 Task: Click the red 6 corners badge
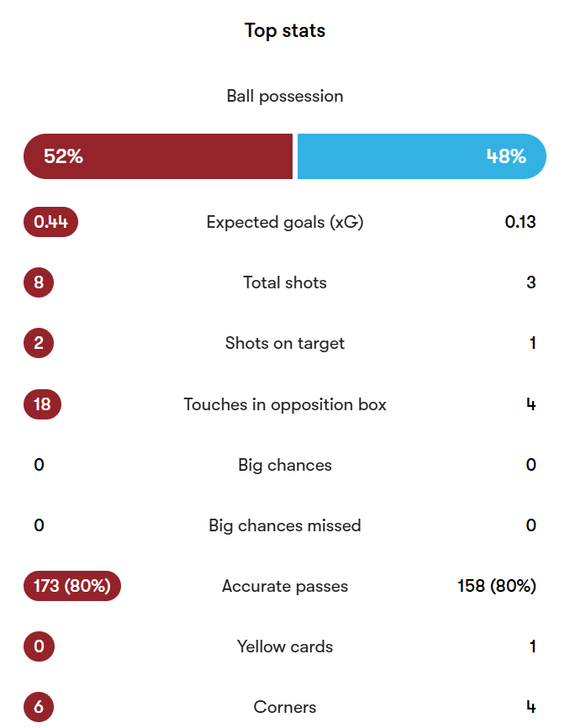pos(39,707)
